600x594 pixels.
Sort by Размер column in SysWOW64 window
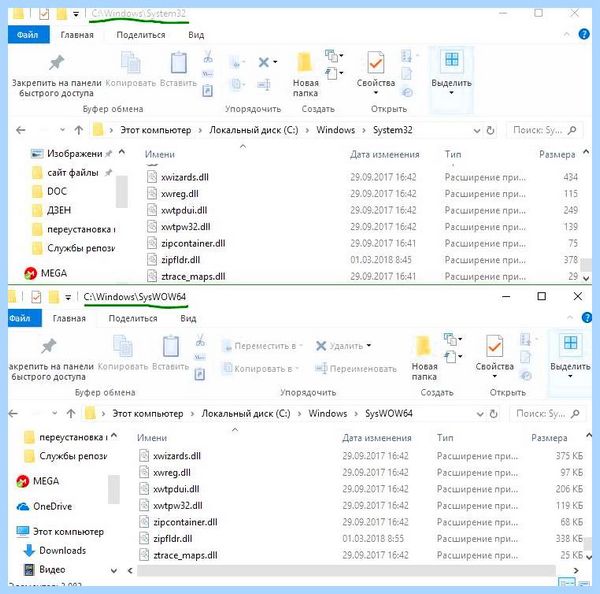pos(549,438)
